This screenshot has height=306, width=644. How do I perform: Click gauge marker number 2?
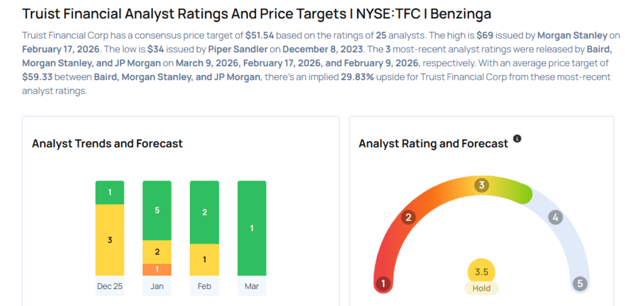tap(408, 218)
